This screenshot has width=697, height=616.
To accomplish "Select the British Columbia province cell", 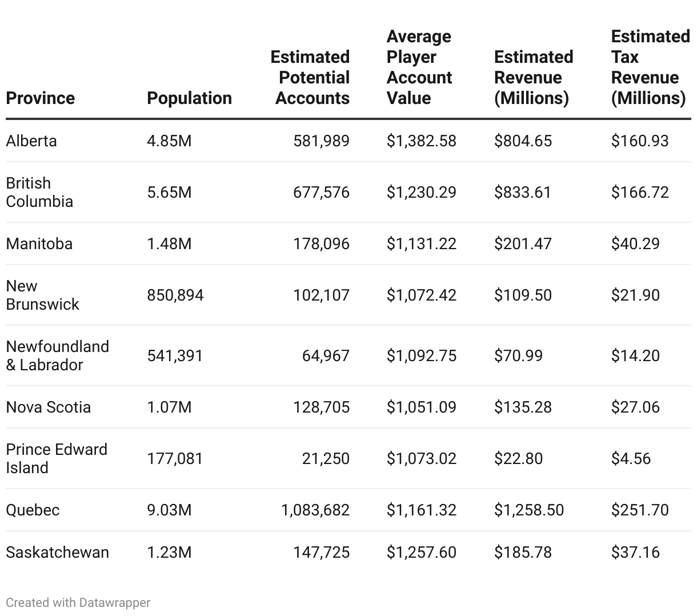I will pyautogui.click(x=39, y=192).
